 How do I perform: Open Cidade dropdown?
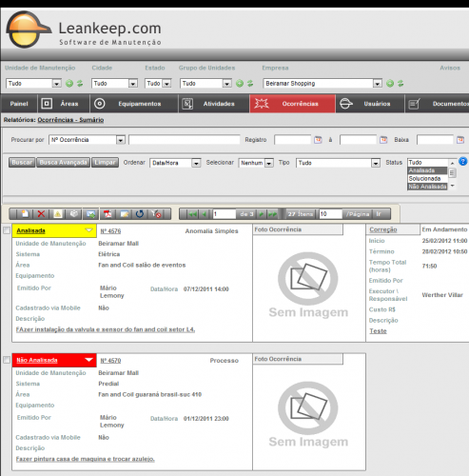[x=114, y=84]
